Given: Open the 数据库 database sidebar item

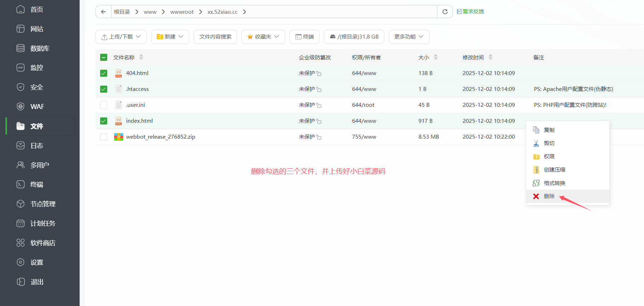Looking at the screenshot, I should point(40,48).
